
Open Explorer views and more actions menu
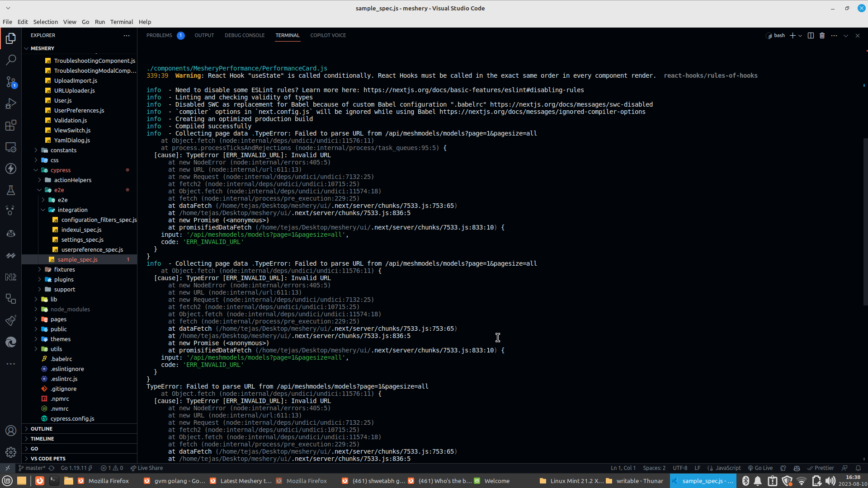tap(127, 35)
